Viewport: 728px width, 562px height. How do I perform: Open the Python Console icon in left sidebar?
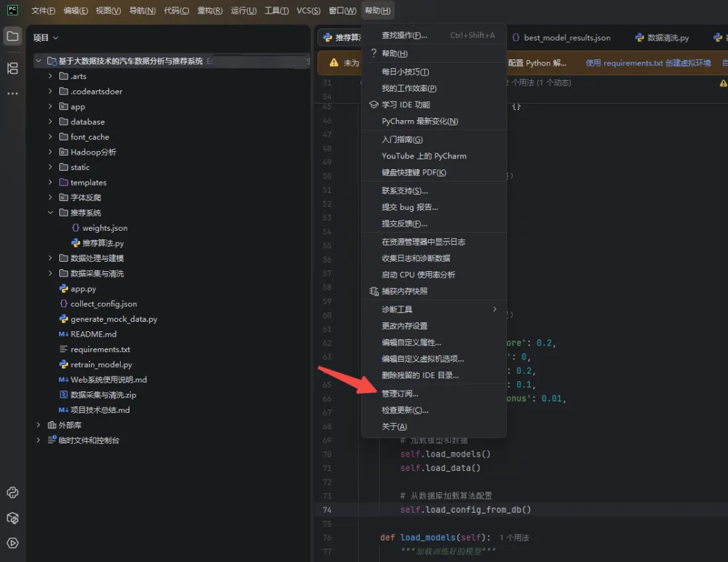(13, 493)
